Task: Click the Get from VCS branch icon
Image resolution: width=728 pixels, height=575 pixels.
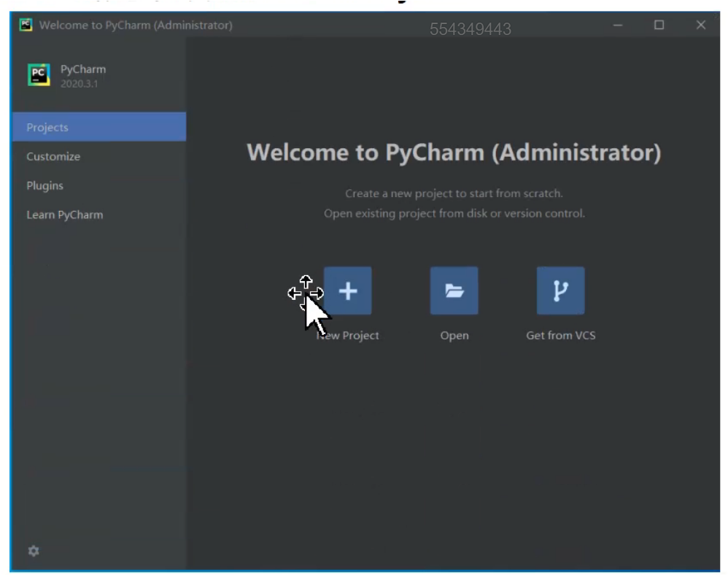Action: (x=560, y=290)
